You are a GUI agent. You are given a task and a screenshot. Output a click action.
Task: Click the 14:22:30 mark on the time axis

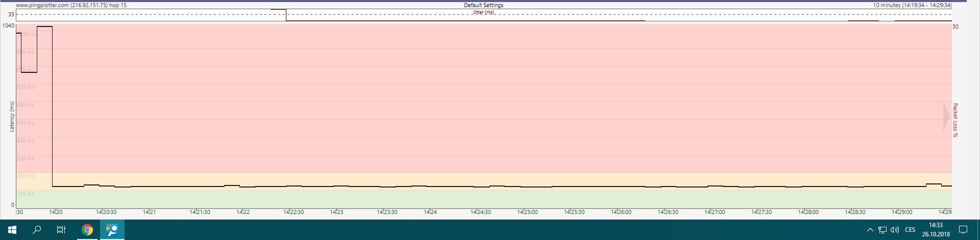tap(293, 212)
